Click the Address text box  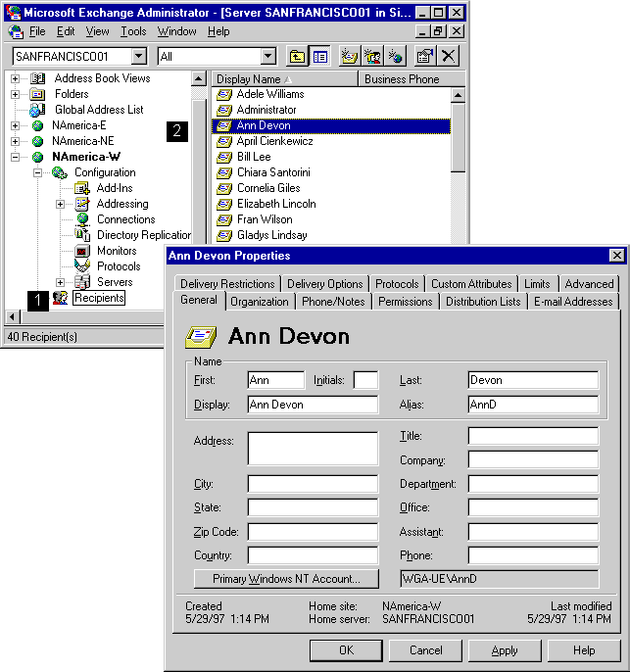(x=313, y=449)
